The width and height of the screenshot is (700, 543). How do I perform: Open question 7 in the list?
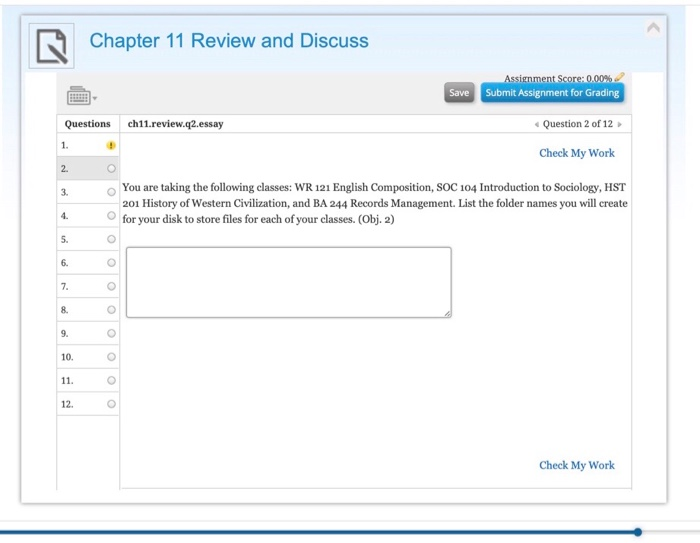pyautogui.click(x=88, y=286)
